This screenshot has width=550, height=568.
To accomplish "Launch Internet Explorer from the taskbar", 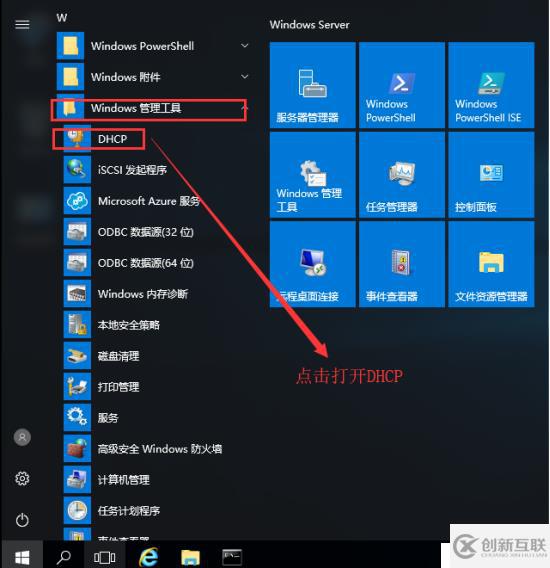I will pyautogui.click(x=149, y=557).
